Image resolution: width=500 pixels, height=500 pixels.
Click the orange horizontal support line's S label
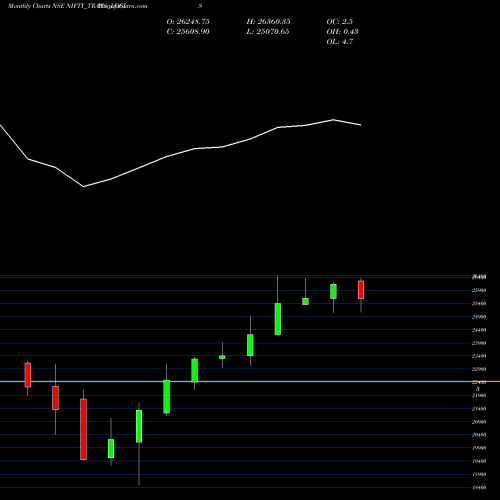[478, 389]
